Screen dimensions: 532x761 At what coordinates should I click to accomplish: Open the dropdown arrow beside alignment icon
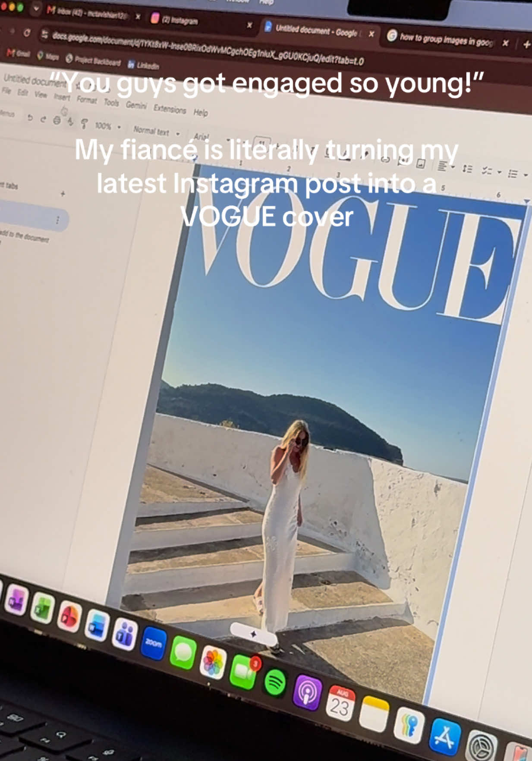[x=453, y=167]
